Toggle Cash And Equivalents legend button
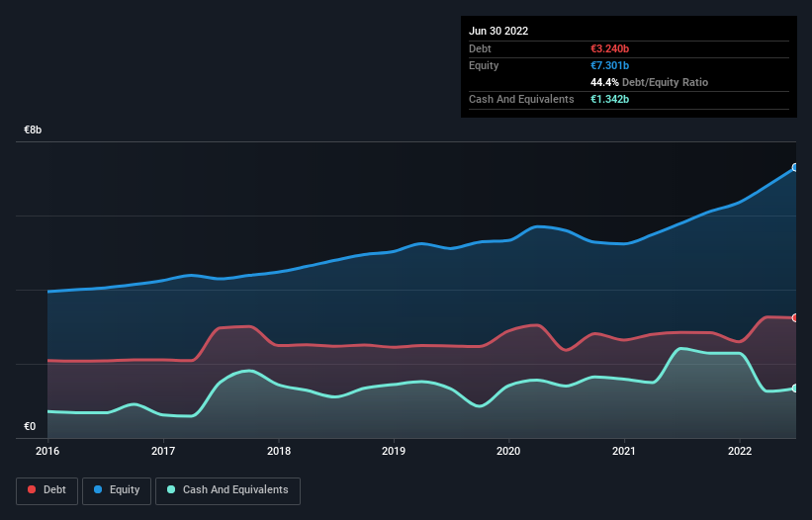The image size is (812, 520). point(227,490)
